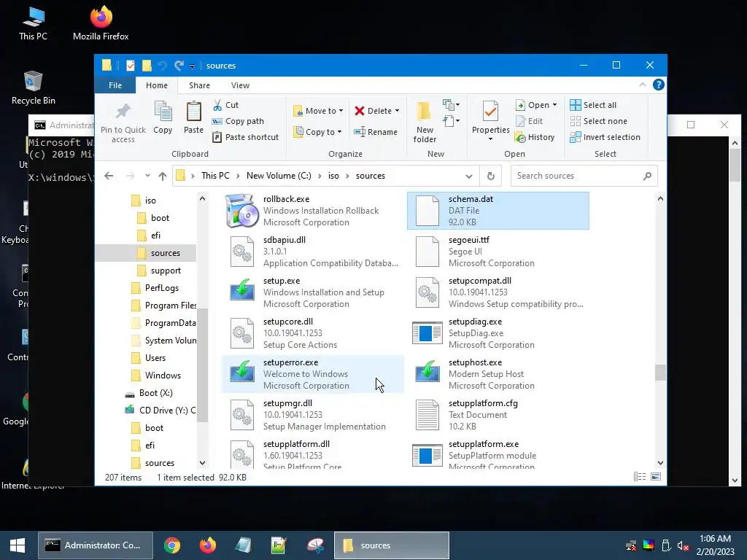The height and width of the screenshot is (560, 747).
Task: Expand the address bar history dropdown
Action: pyautogui.click(x=469, y=176)
